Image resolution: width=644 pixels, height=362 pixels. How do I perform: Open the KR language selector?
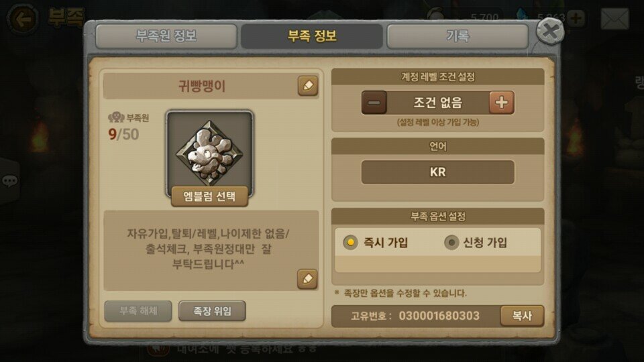tap(438, 172)
